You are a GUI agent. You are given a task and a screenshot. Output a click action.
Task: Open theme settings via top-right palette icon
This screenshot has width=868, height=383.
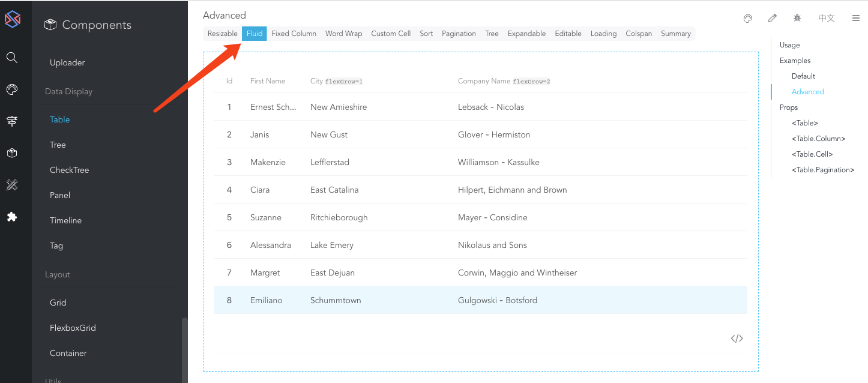[x=748, y=19]
